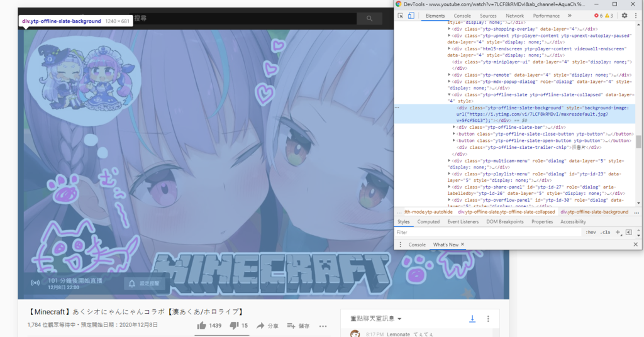Click breadcrumb div.ytp-offline-slate.ytp-offline-slate-collapsed
The image size is (644, 337).
506,213
